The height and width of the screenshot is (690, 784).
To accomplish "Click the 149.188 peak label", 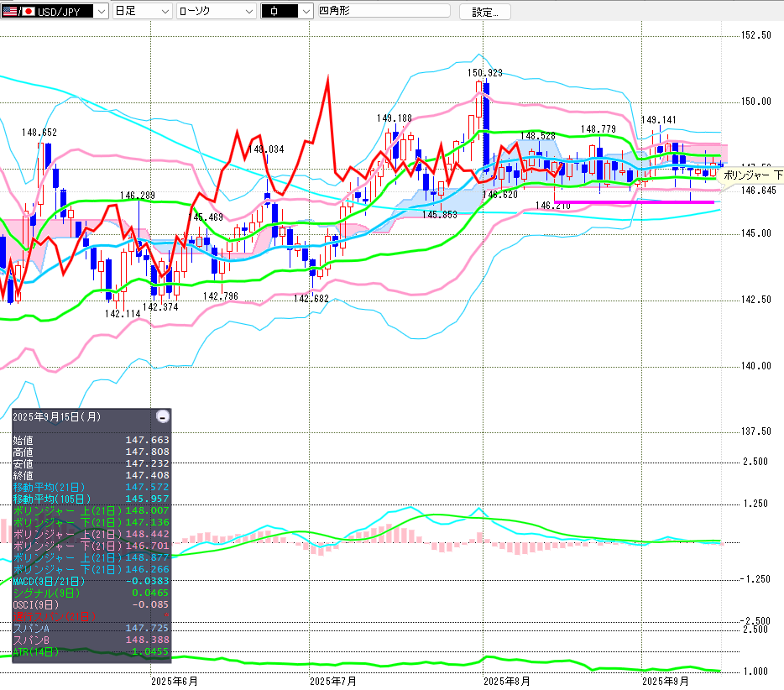I will (x=394, y=118).
